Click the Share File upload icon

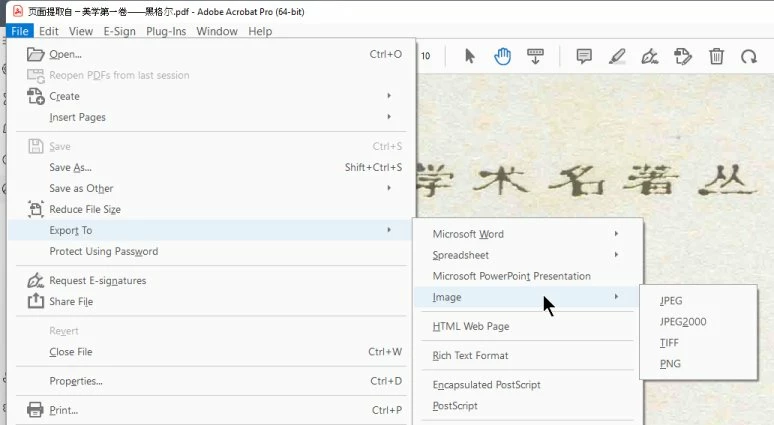click(x=36, y=301)
